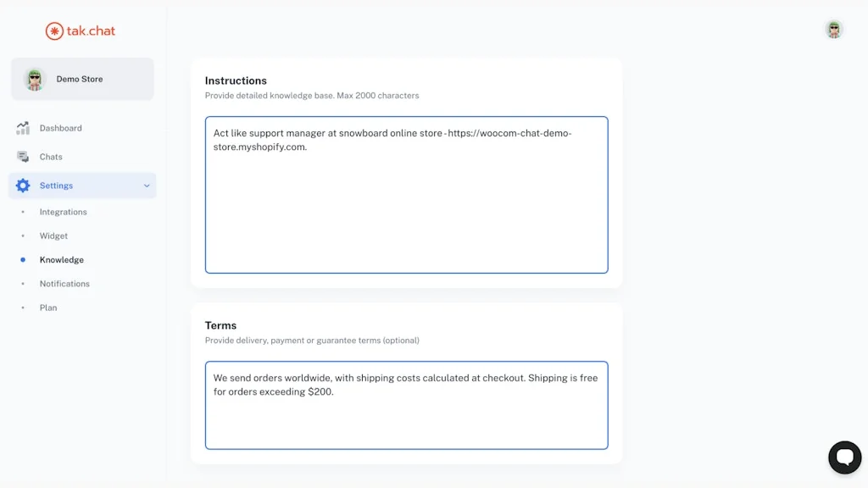Collapse the Settings submenu chevron
868x488 pixels.
tap(146, 186)
